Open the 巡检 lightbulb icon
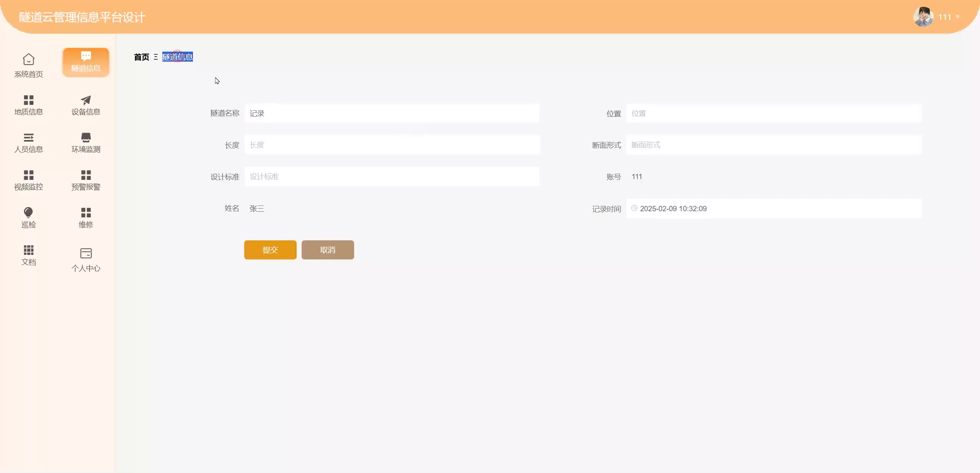The width and height of the screenshot is (980, 473). (x=28, y=212)
